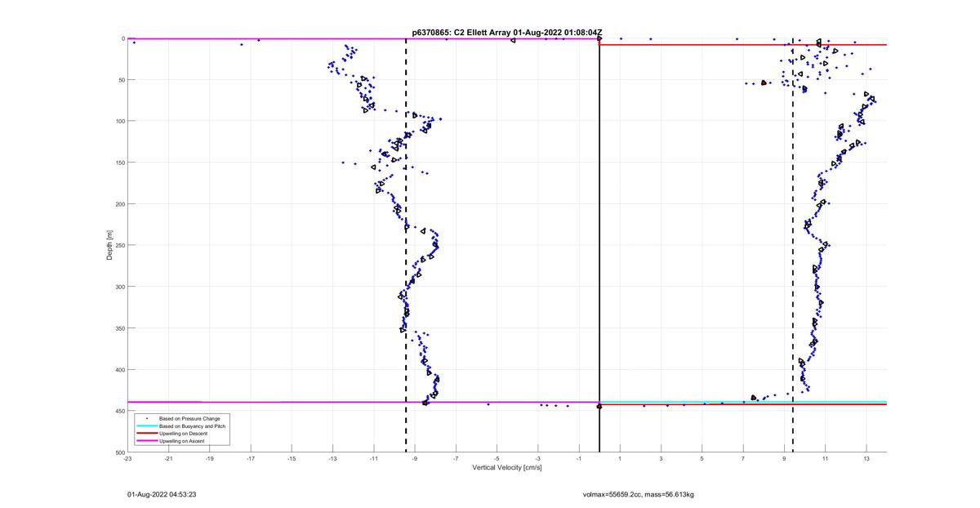Click the positive x-axis tick label 3
The height and width of the screenshot is (508, 980).
tap(661, 459)
